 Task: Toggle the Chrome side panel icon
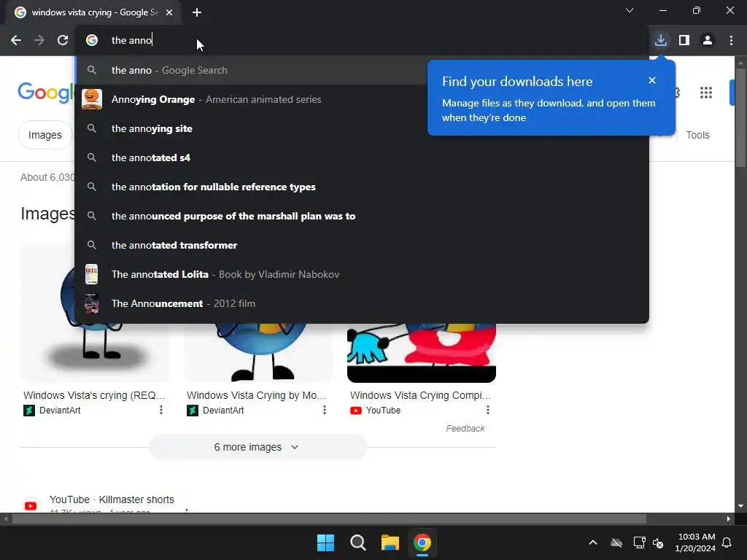684,41
